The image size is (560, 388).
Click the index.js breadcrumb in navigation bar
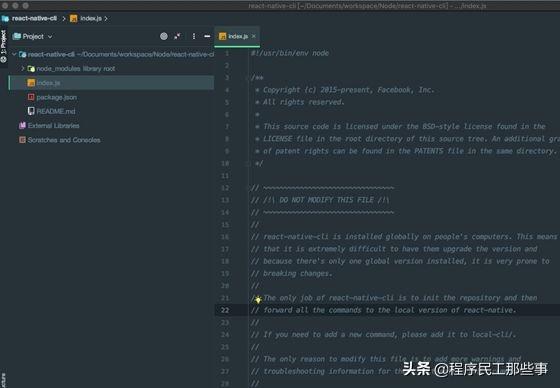pos(91,18)
